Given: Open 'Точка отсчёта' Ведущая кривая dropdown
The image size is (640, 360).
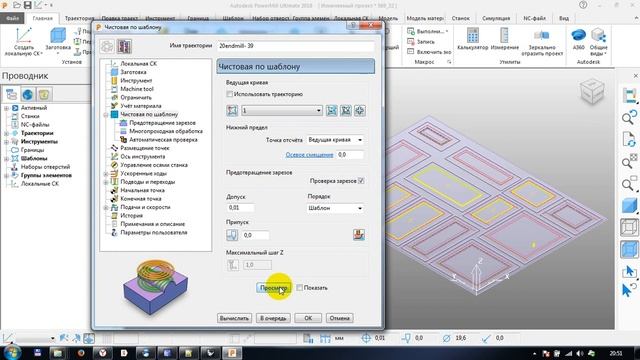Looking at the screenshot, I should pyautogui.click(x=335, y=140).
